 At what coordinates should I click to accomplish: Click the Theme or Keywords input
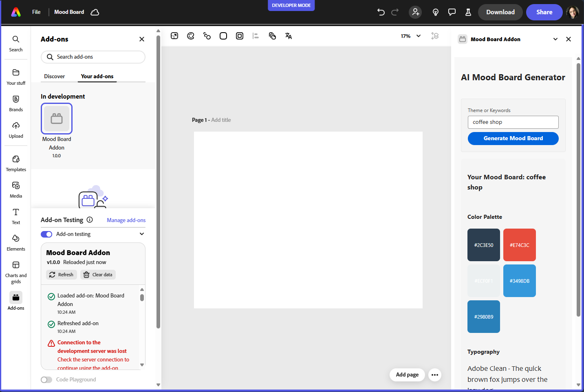[x=513, y=122]
